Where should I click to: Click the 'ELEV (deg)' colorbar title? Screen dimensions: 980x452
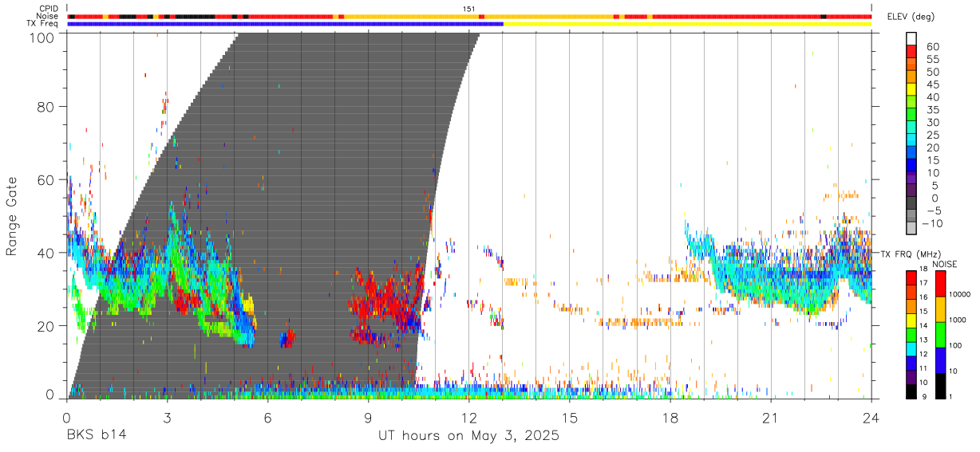point(911,17)
